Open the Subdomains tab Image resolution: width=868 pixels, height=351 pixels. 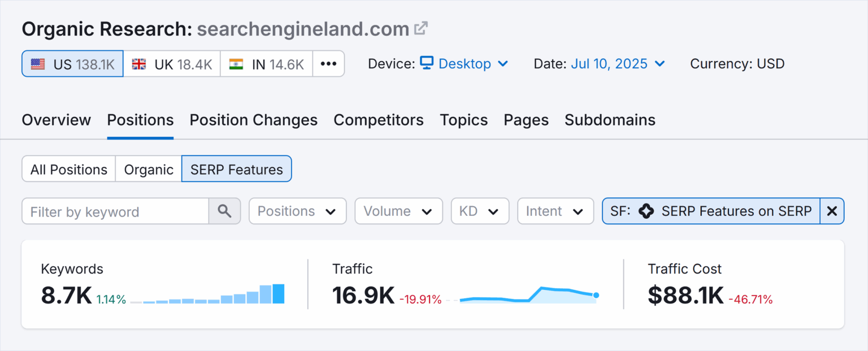(610, 120)
